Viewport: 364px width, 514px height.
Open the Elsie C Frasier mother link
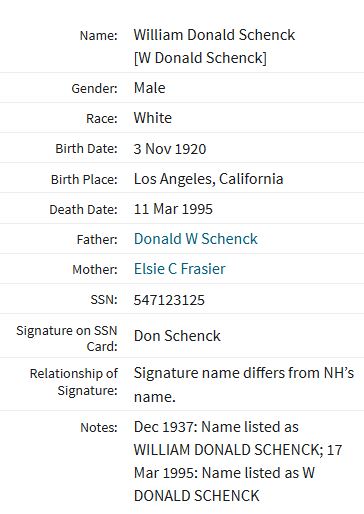click(x=180, y=269)
